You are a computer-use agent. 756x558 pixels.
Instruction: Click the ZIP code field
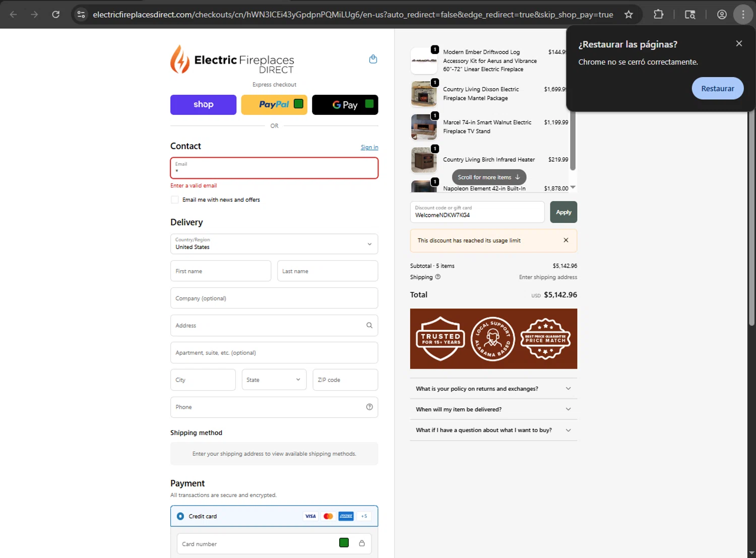(345, 380)
